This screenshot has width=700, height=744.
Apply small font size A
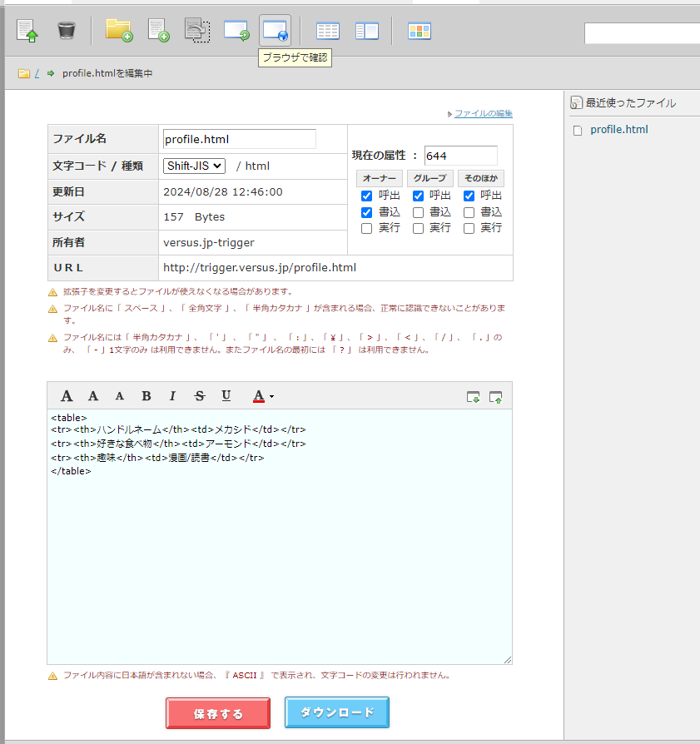(x=120, y=396)
